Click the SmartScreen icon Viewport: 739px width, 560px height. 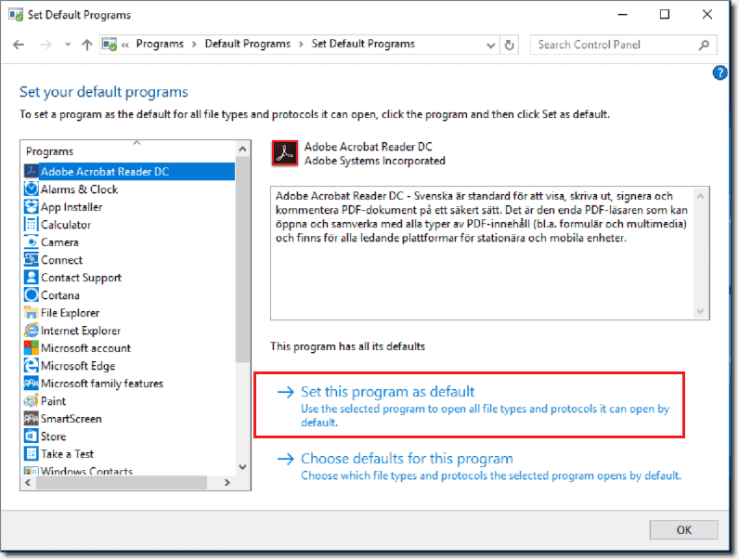pos(32,419)
